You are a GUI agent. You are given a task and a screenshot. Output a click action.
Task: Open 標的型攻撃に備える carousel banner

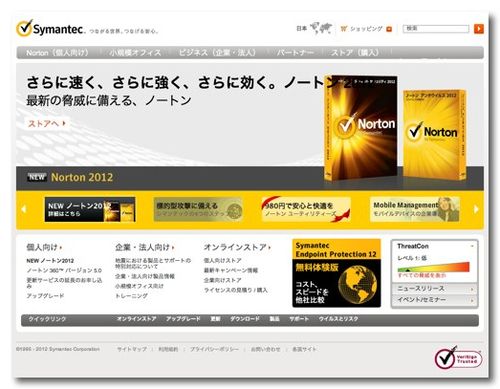pos(198,209)
